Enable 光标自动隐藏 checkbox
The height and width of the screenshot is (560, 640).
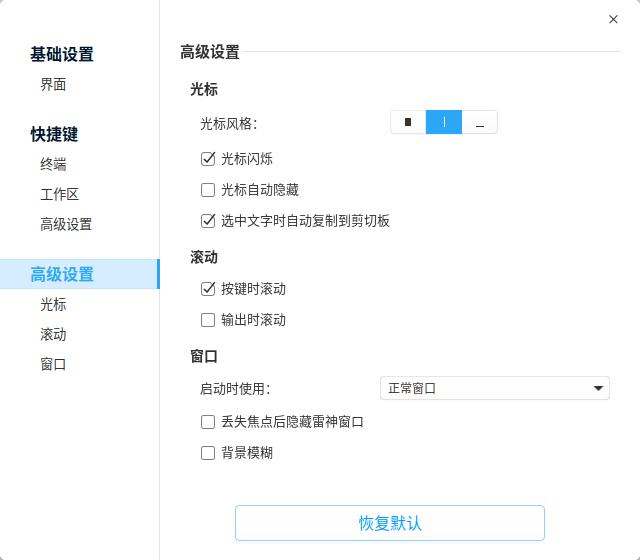[x=208, y=189]
